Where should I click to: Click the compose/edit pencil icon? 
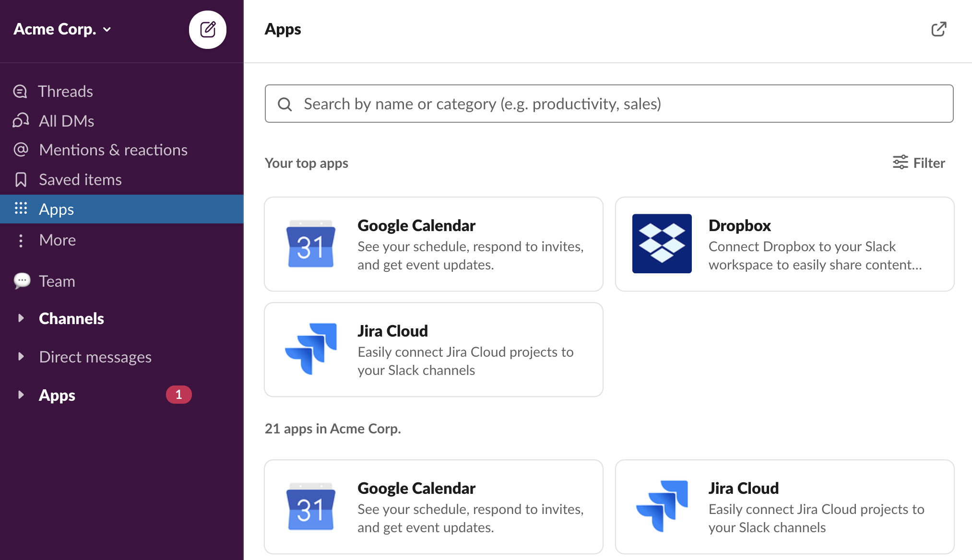[207, 29]
